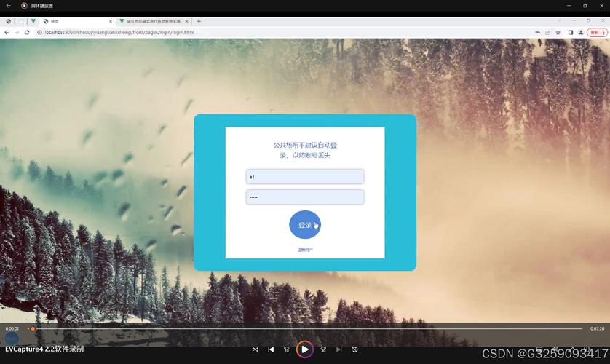Rewind using the skip-back icon
610x364 pixels.
[287, 349]
